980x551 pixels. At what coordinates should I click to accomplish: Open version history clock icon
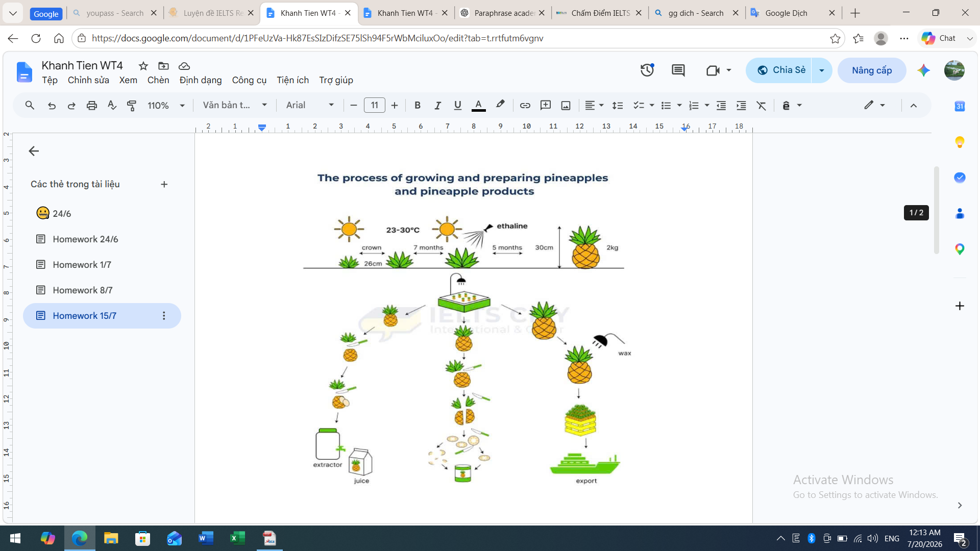point(647,70)
